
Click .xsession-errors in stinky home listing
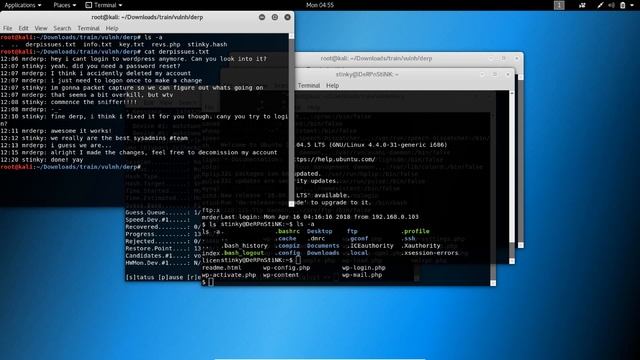(430, 253)
